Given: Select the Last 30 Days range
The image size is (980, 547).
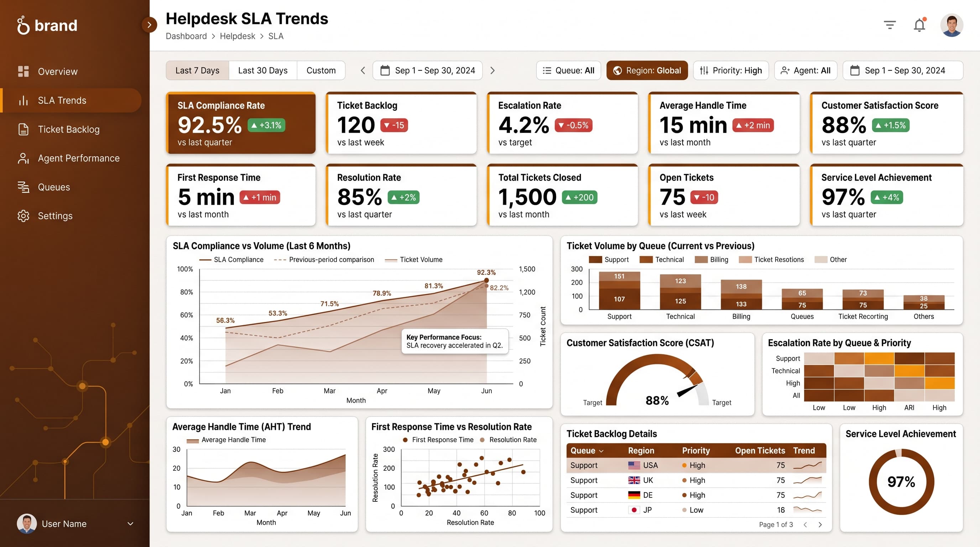Looking at the screenshot, I should tap(263, 71).
